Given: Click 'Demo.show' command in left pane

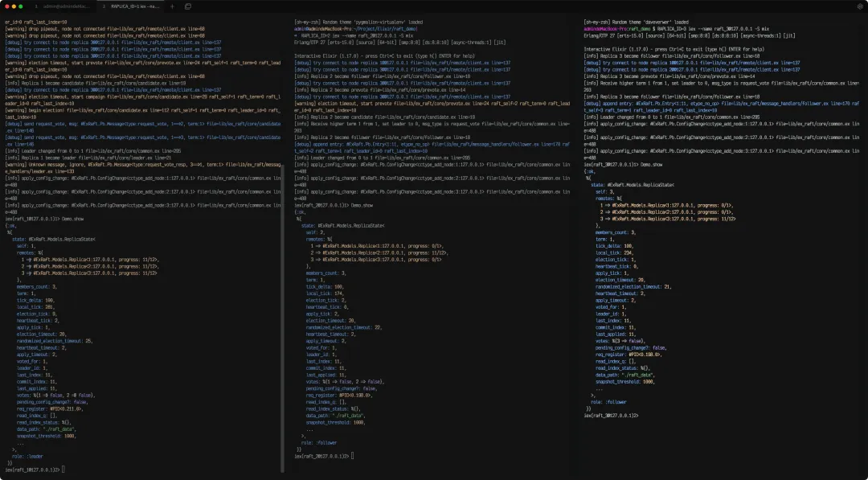Looking at the screenshot, I should (x=72, y=219).
